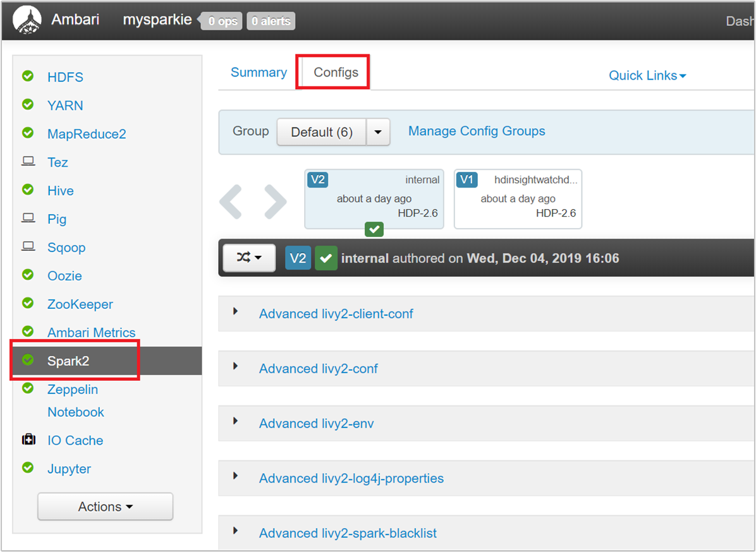Click the green check on the V2 version card
Viewport: 756px width, 552px height.
pos(374,229)
